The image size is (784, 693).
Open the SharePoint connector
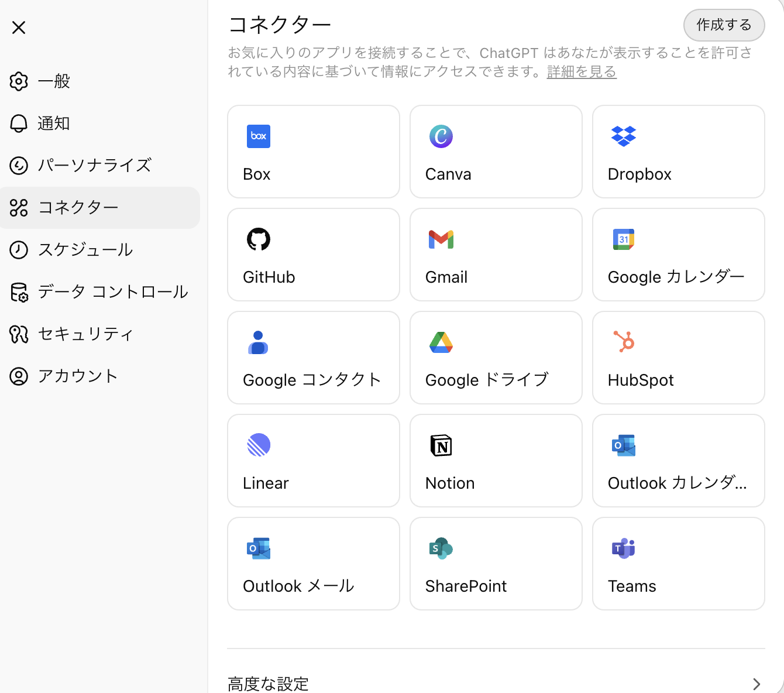(x=496, y=564)
